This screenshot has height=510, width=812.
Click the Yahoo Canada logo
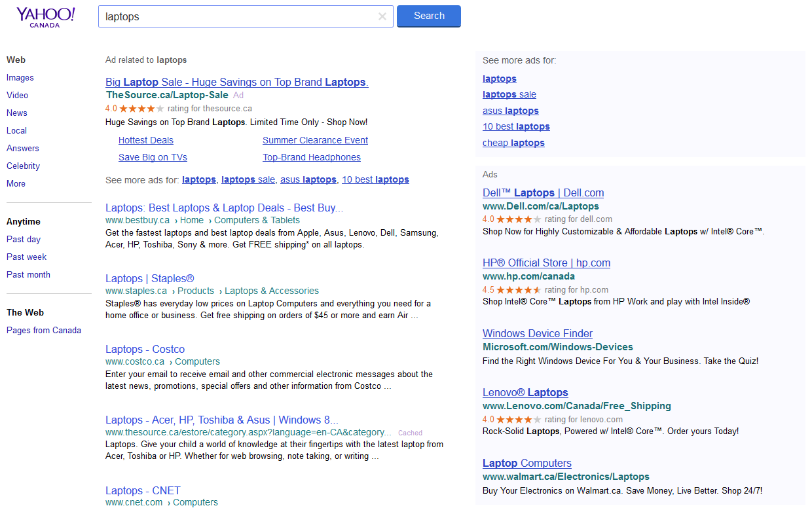pyautogui.click(x=45, y=17)
